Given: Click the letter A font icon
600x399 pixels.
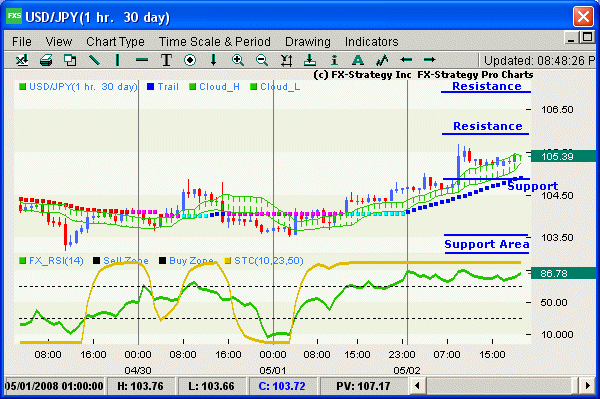Looking at the screenshot, I should pos(358,60).
